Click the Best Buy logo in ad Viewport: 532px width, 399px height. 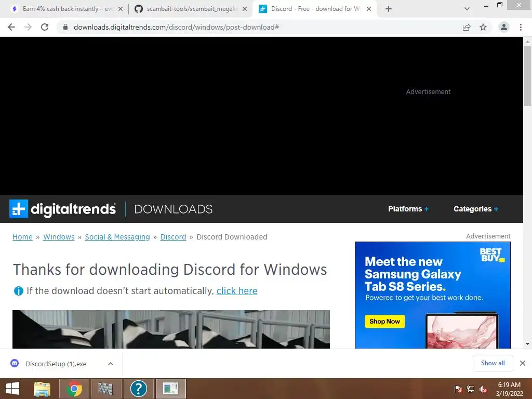(x=491, y=255)
